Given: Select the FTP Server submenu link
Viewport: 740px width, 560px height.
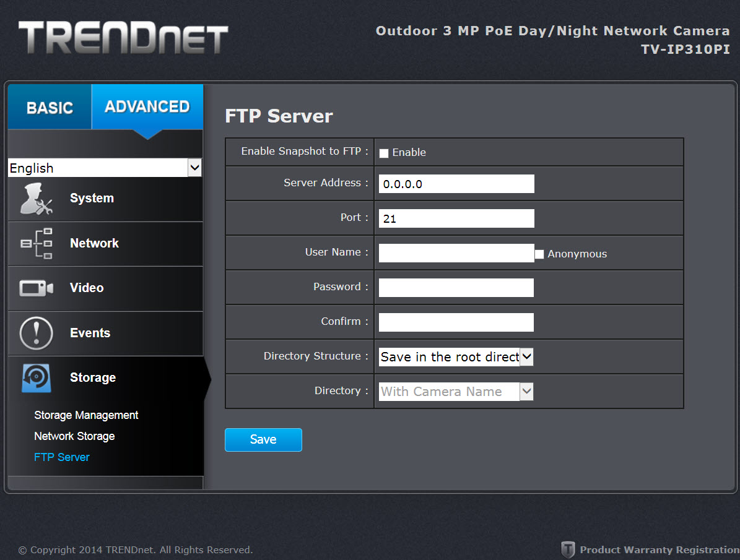Looking at the screenshot, I should 62,457.
